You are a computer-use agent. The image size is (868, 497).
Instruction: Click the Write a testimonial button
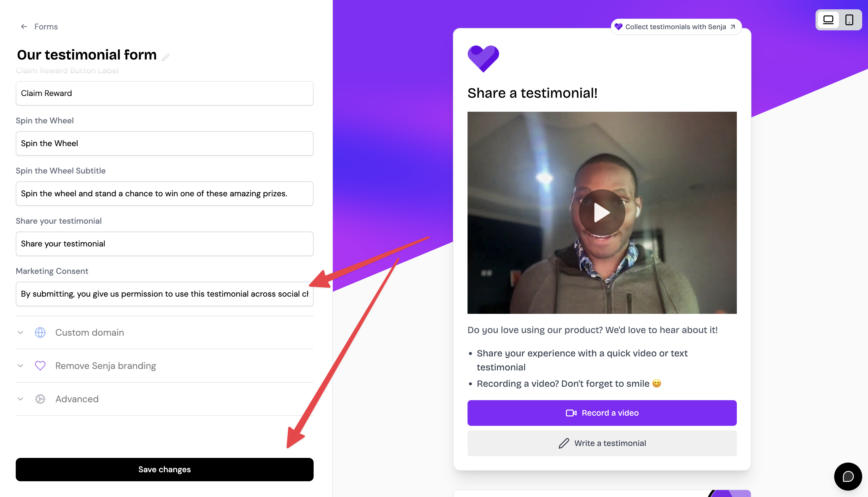click(602, 443)
